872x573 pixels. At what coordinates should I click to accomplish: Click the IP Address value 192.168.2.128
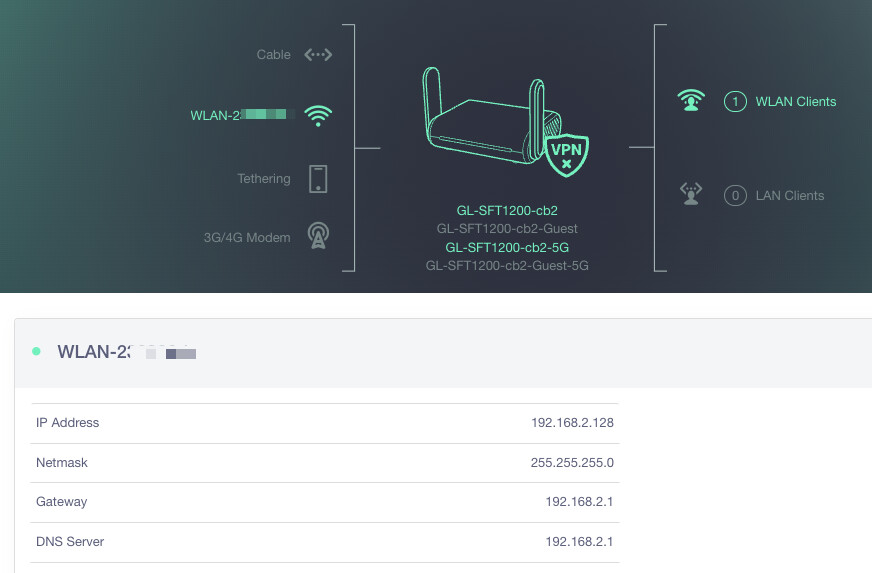pyautogui.click(x=571, y=423)
